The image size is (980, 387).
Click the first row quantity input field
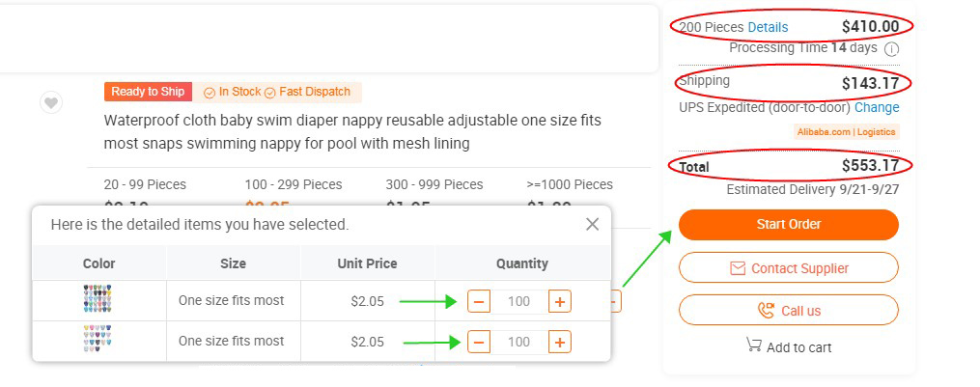518,301
